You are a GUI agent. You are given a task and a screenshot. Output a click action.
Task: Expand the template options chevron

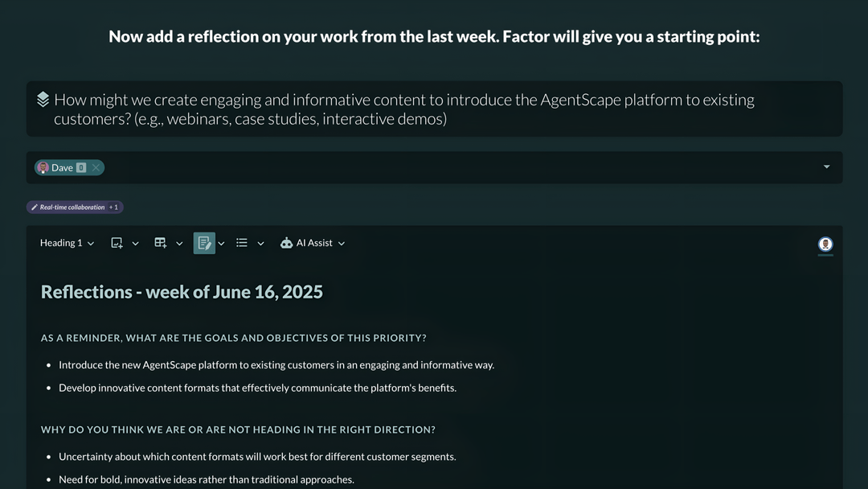point(222,244)
